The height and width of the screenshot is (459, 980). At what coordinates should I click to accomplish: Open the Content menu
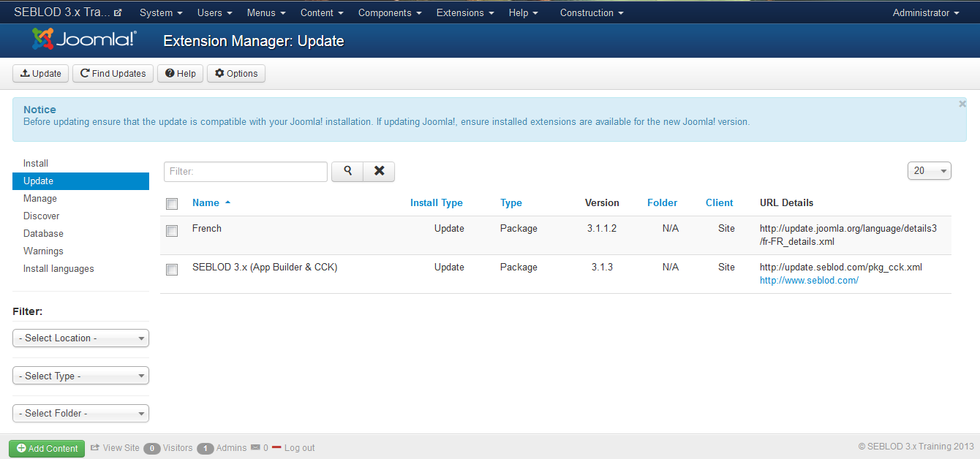pos(322,12)
